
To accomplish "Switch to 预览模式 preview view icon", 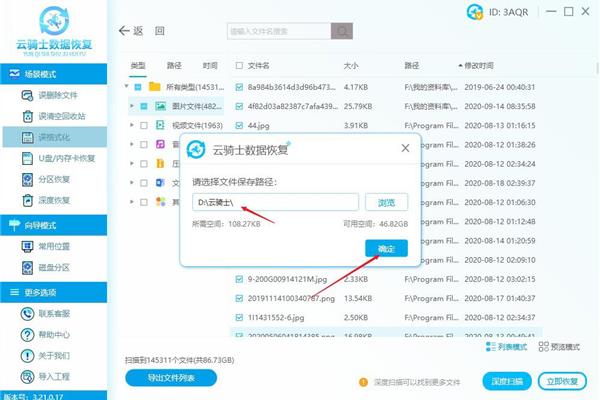I will point(543,347).
